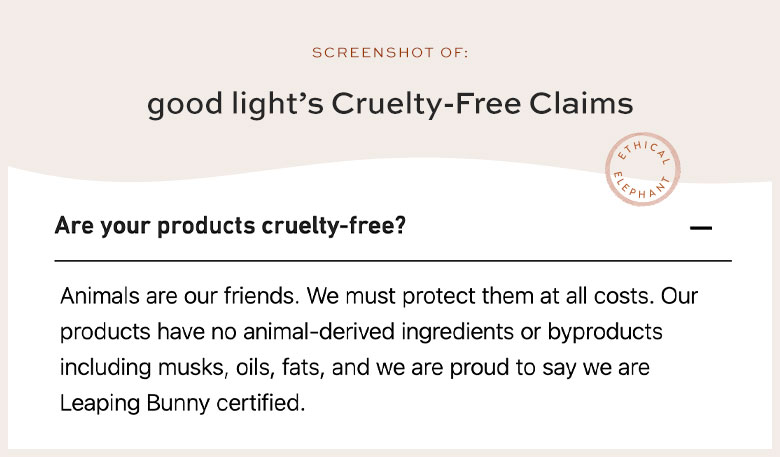Click the "Leaping Bunny certified" text
This screenshot has width=780, height=457.
coord(180,405)
